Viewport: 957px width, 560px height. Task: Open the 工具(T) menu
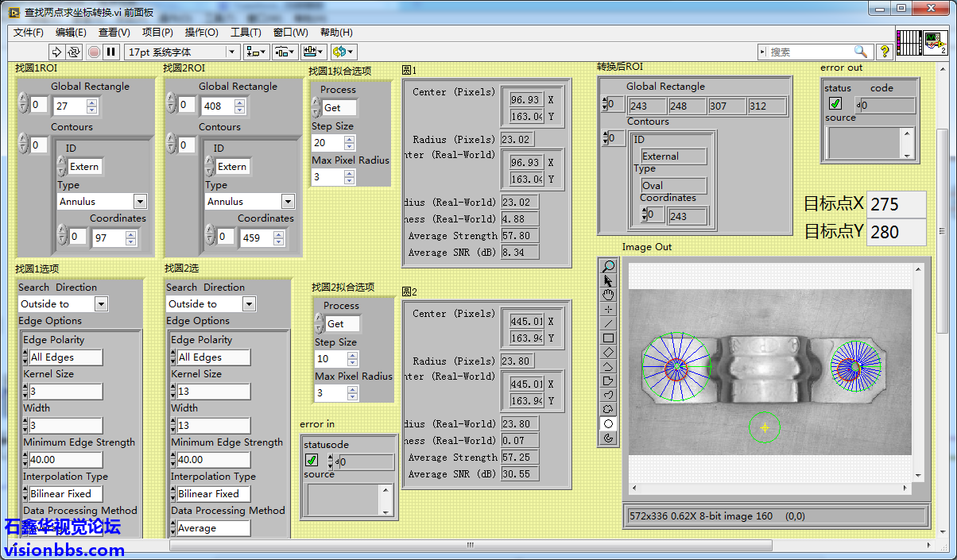click(x=246, y=33)
